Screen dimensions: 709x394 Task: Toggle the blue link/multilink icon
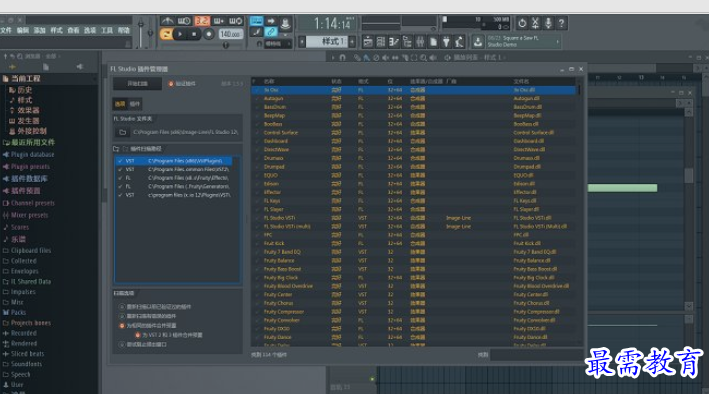tap(271, 32)
